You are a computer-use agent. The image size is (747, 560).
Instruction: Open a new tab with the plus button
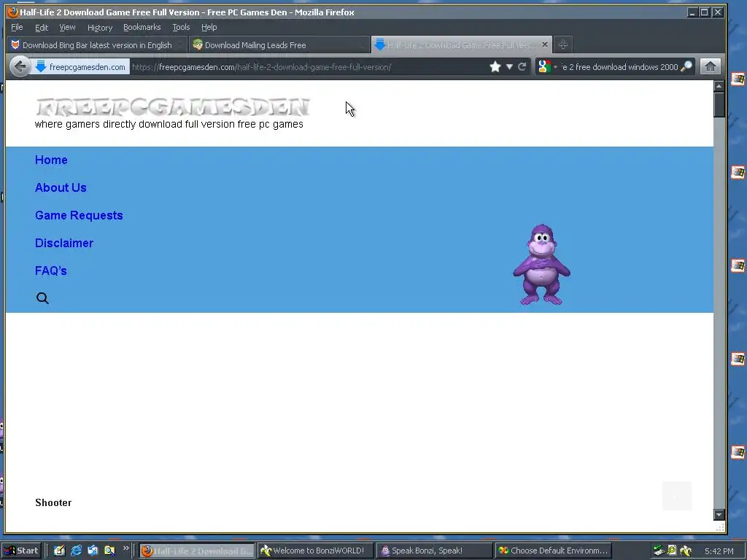pyautogui.click(x=562, y=44)
